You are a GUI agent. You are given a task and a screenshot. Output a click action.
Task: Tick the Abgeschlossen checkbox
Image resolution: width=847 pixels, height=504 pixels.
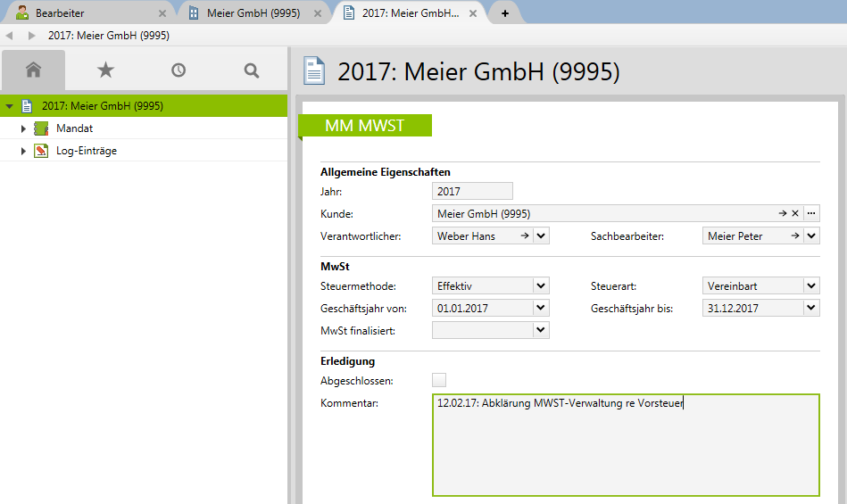point(439,380)
